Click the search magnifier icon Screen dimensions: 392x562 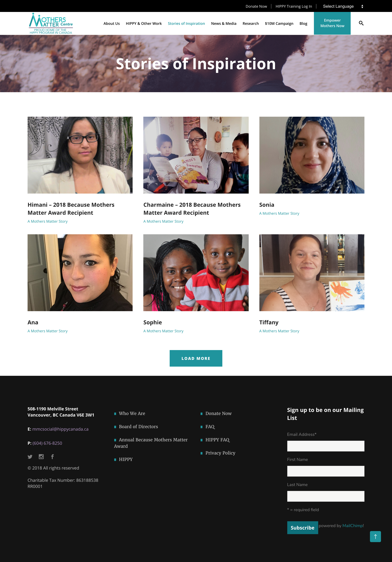361,23
